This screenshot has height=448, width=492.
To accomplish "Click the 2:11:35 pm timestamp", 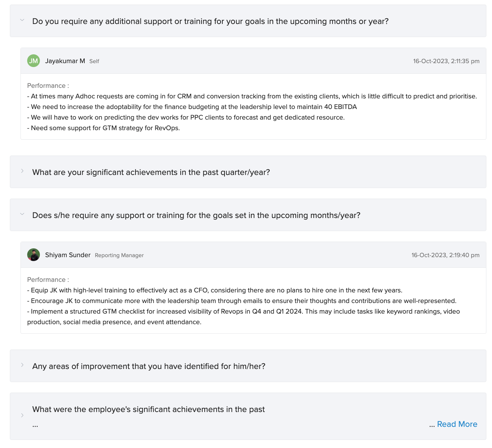I will pos(446,61).
